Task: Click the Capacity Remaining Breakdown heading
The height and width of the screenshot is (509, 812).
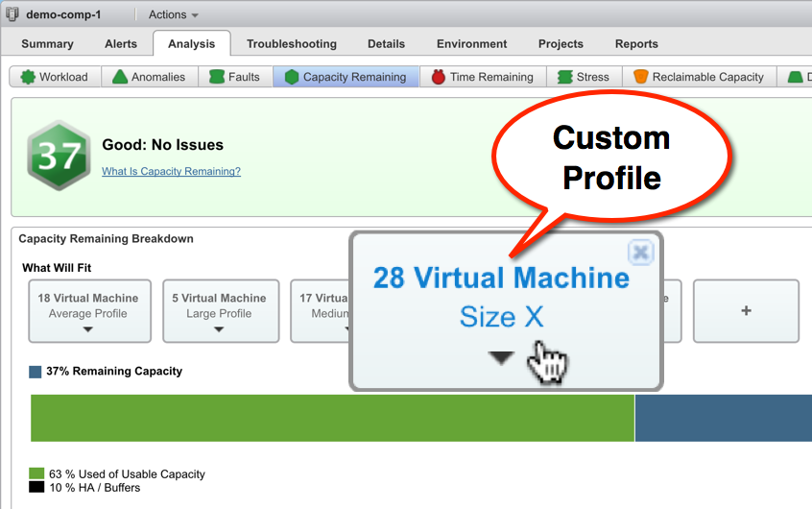Action: pyautogui.click(x=107, y=238)
